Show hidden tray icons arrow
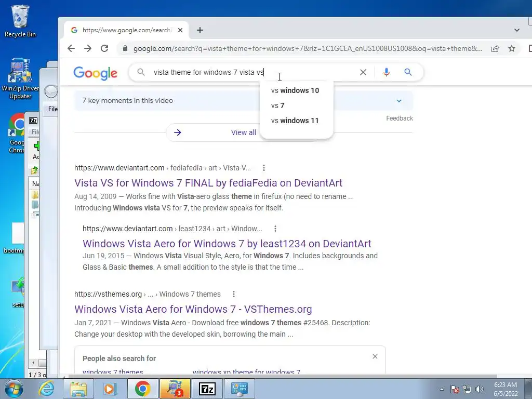Image resolution: width=532 pixels, height=399 pixels. point(442,389)
